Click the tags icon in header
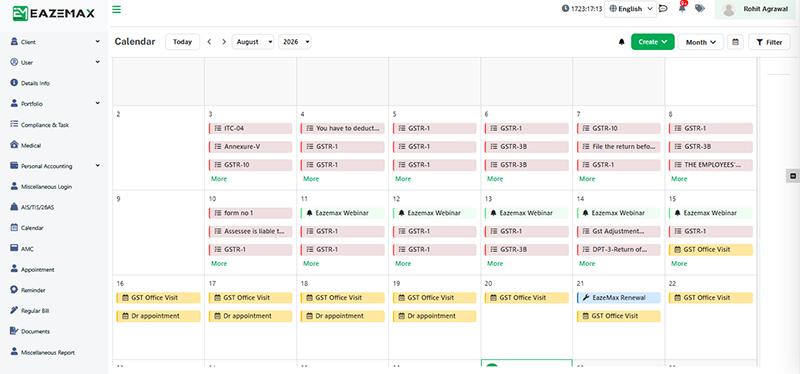The width and height of the screenshot is (800, 374). pos(700,9)
